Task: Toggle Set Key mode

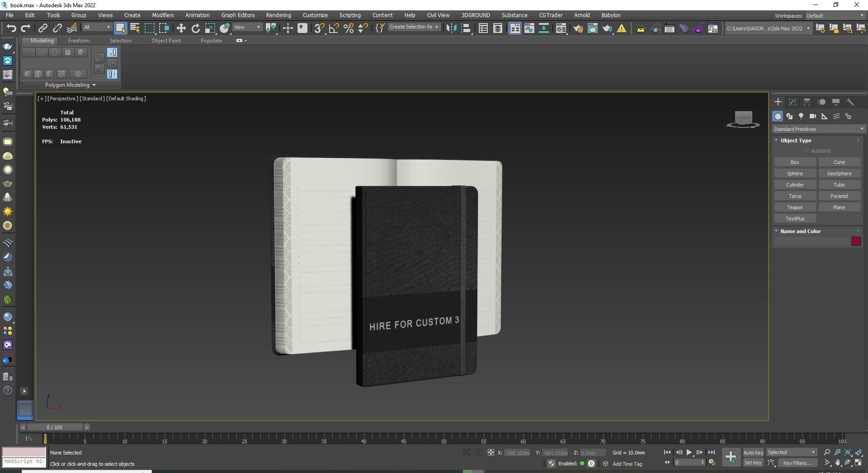Action: click(x=753, y=463)
